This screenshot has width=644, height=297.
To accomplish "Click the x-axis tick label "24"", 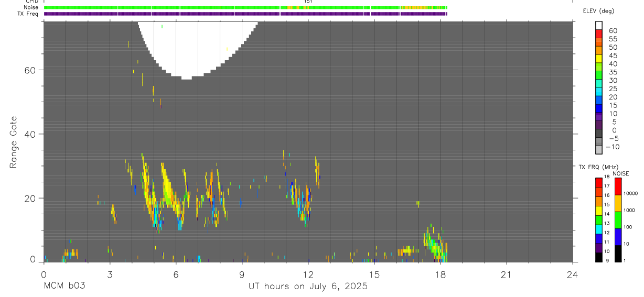I will pos(573,274).
